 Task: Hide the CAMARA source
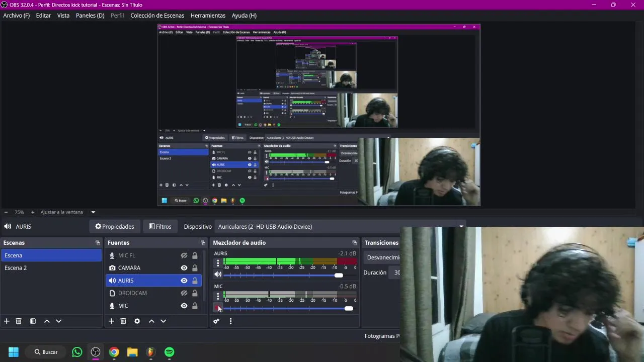pyautogui.click(x=184, y=268)
